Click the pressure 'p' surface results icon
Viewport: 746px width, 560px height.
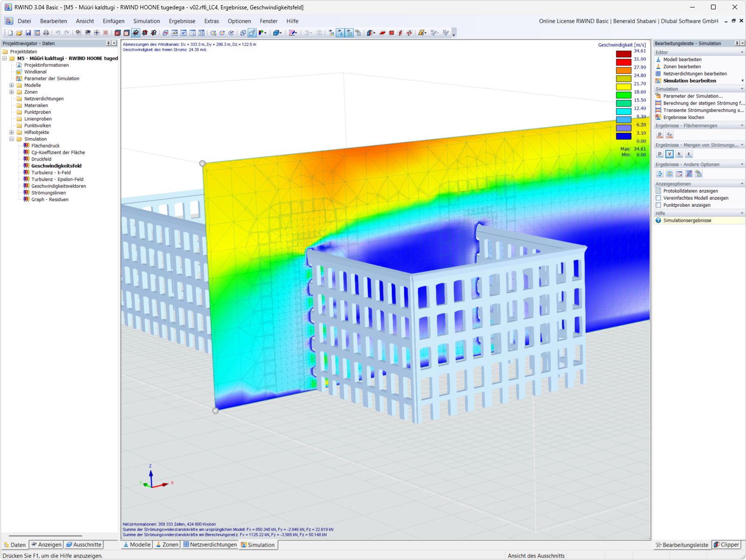click(x=660, y=134)
